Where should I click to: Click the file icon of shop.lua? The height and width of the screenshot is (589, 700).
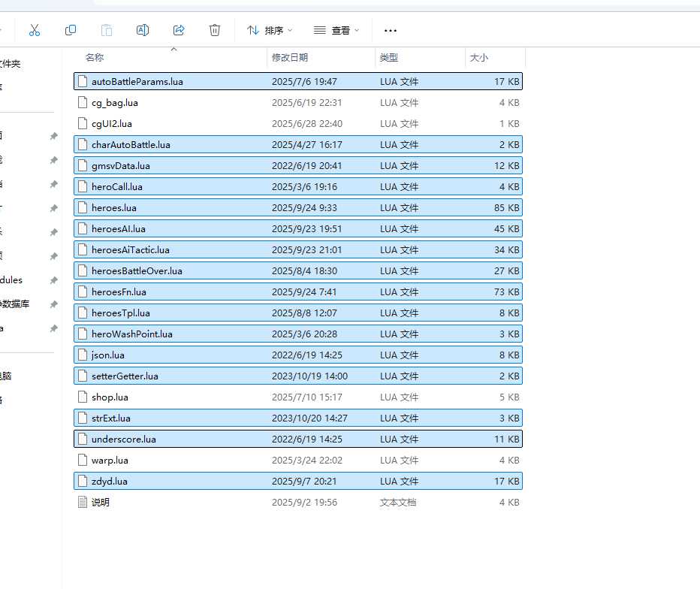[x=83, y=397]
